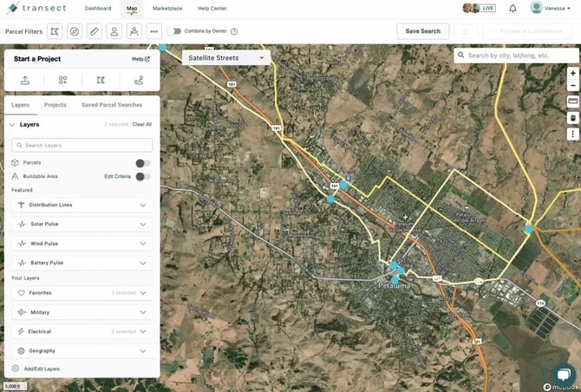
Task: Toggle the Combine by Owner switch
Action: click(x=173, y=31)
